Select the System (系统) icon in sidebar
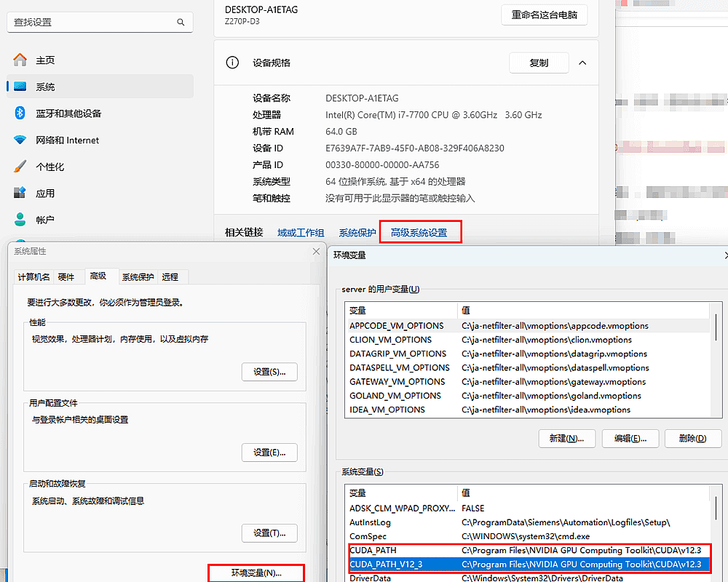The width and height of the screenshot is (728, 582). click(20, 87)
